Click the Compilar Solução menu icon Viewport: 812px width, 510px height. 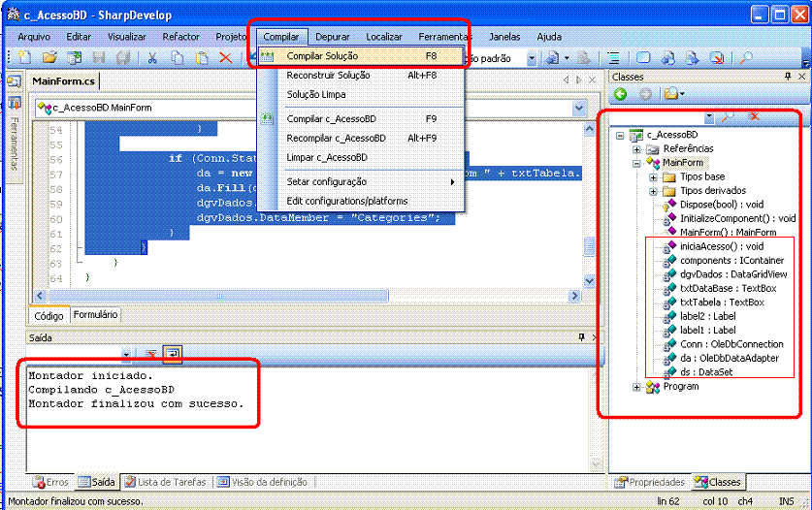pyautogui.click(x=267, y=56)
